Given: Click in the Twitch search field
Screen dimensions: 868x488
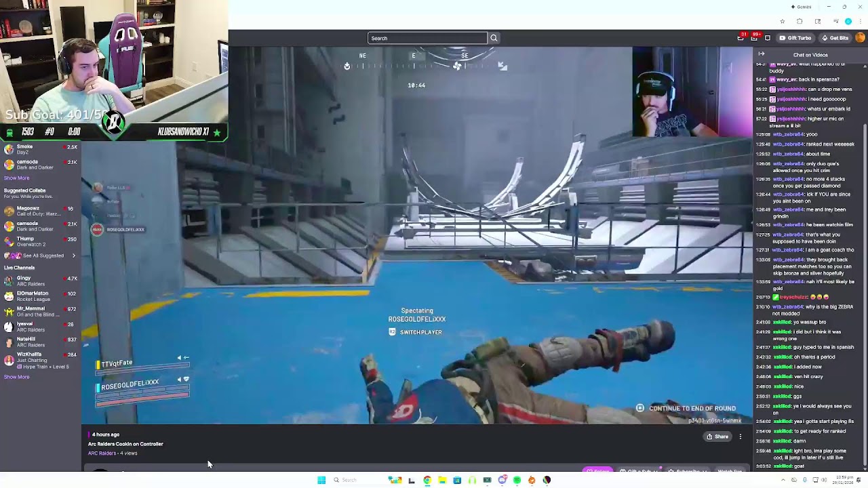Looking at the screenshot, I should pos(427,38).
